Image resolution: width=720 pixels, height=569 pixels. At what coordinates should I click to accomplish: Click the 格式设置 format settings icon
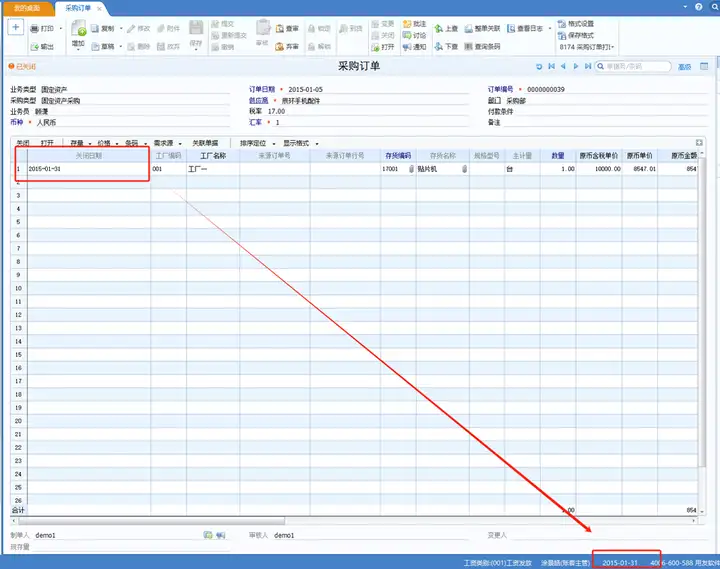click(x=562, y=23)
